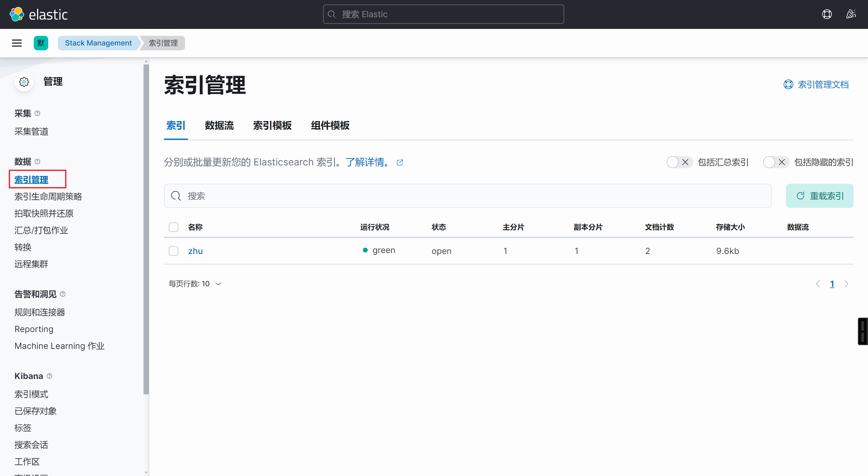Image resolution: width=868 pixels, height=476 pixels.
Task: Go to next page arrow
Action: tap(846, 284)
